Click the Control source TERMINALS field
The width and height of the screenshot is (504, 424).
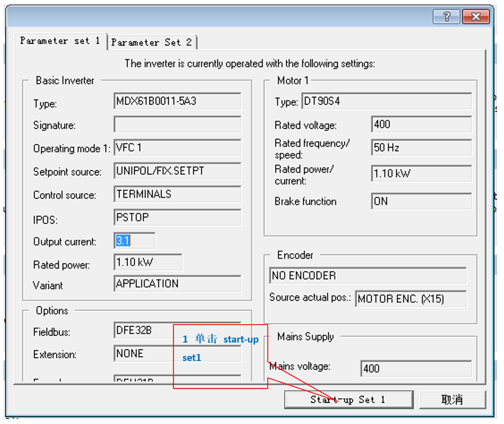(177, 195)
